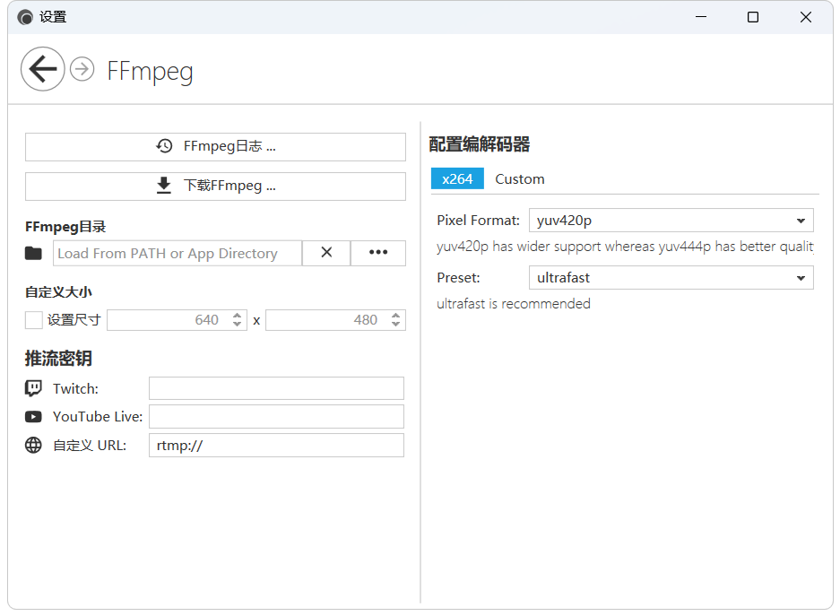Click the 自定义 URL: label text

[x=90, y=445]
